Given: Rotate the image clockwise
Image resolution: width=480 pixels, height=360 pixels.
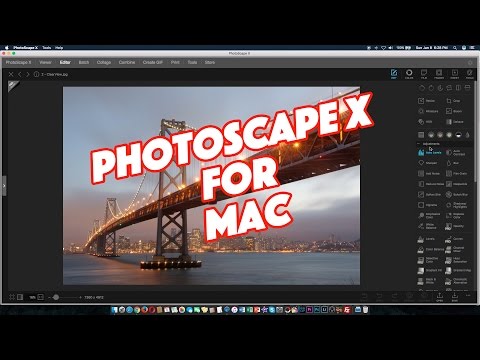Looking at the screenshot, I should tap(431, 88).
